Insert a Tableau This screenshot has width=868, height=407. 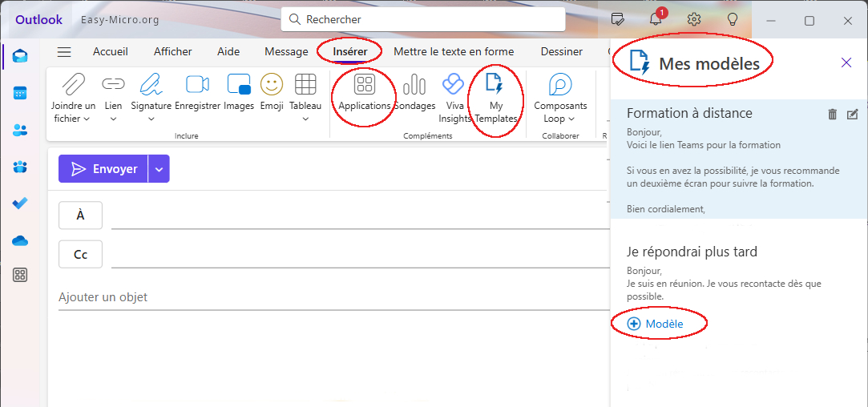pyautogui.click(x=305, y=99)
